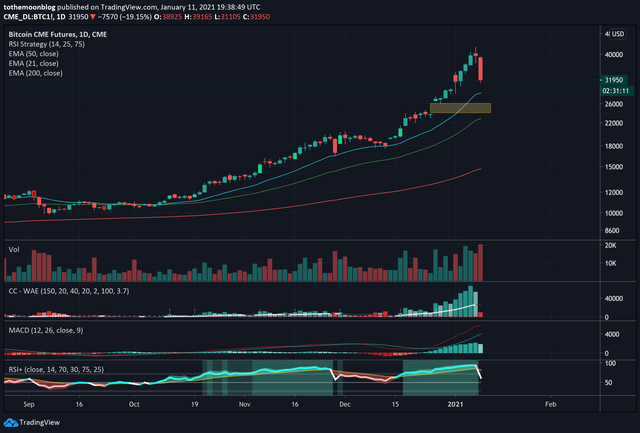This screenshot has height=433, width=640.
Task: Click the 8600 price axis label
Action: tap(612, 231)
